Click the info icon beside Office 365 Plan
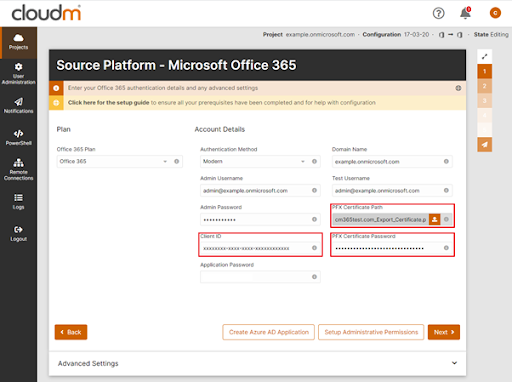 coord(176,161)
